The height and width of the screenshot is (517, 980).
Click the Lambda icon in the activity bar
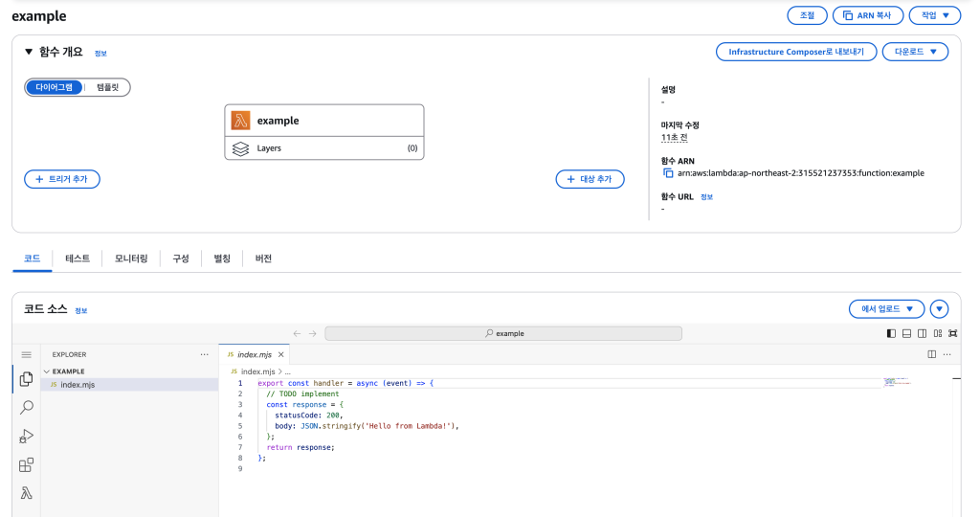tap(26, 494)
